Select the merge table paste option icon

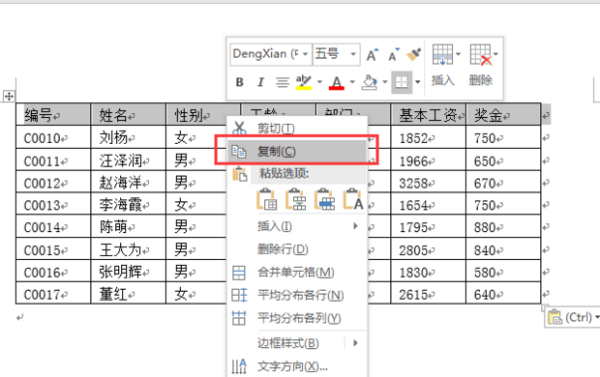[x=296, y=199]
